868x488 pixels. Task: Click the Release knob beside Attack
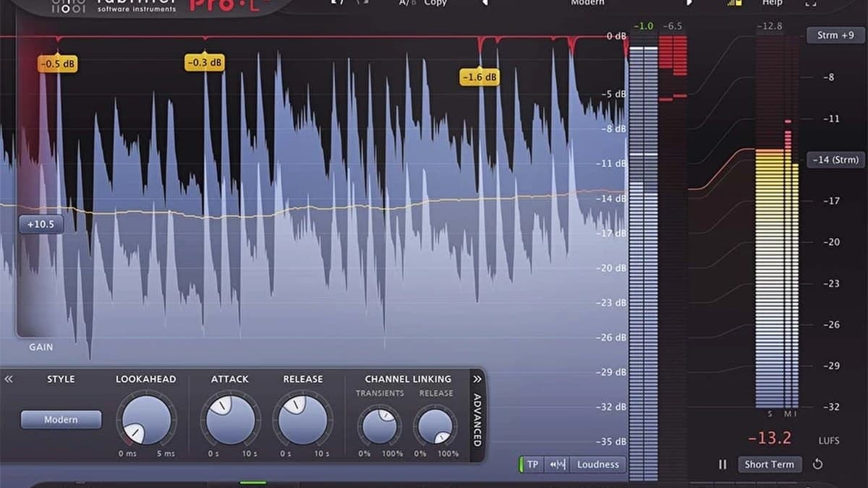302,419
